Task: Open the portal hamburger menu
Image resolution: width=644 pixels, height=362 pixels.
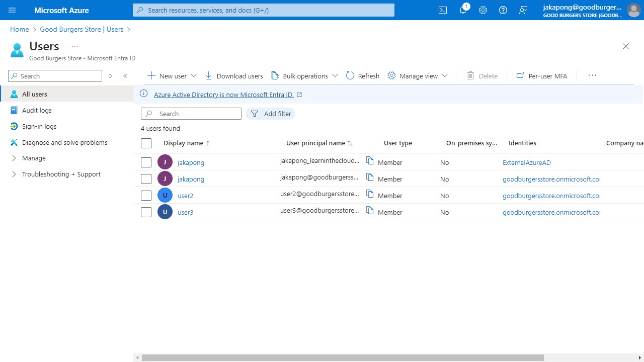Action: click(x=12, y=10)
